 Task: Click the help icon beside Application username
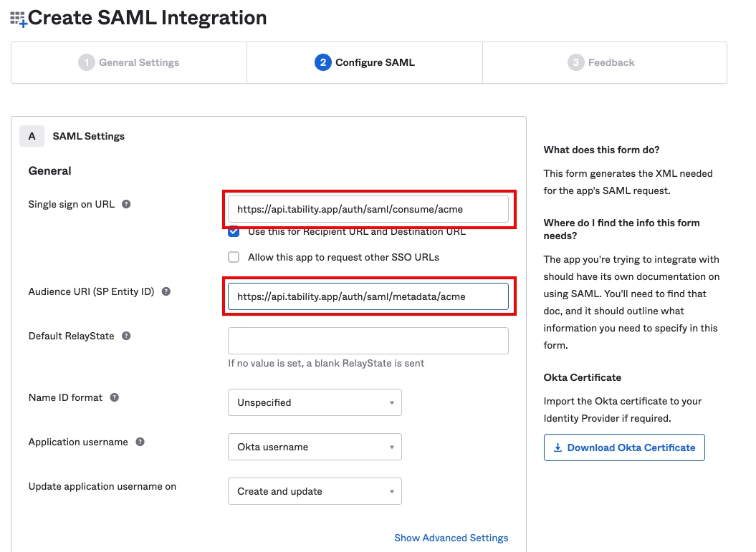coord(140,442)
